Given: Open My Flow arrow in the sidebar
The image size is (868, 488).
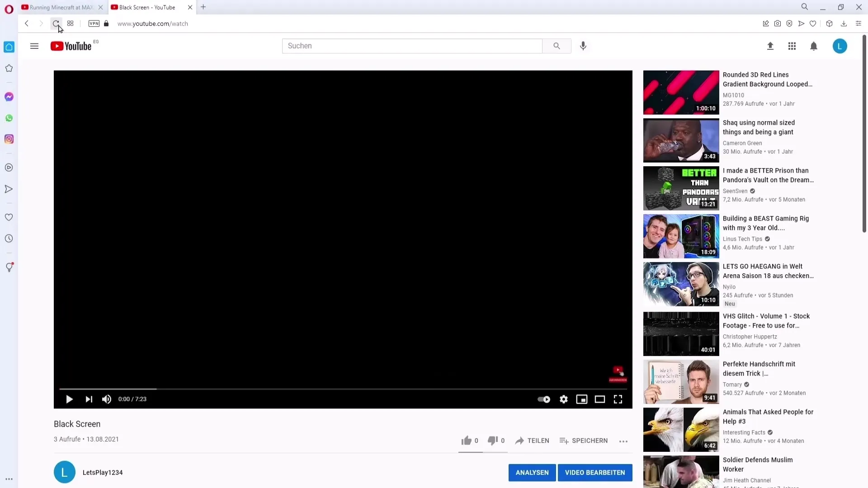Looking at the screenshot, I should 9,189.
